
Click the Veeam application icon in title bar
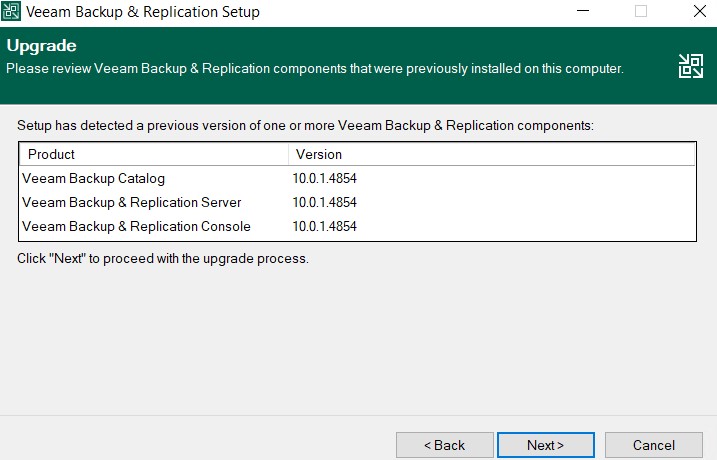coord(11,11)
